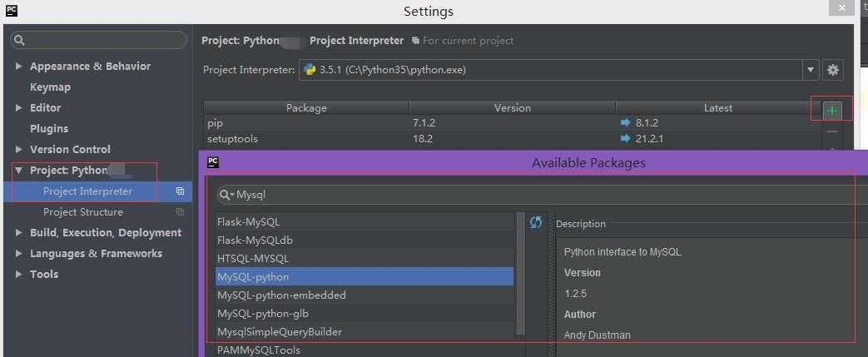
Task: Expand the Editor section
Action: pos(19,107)
